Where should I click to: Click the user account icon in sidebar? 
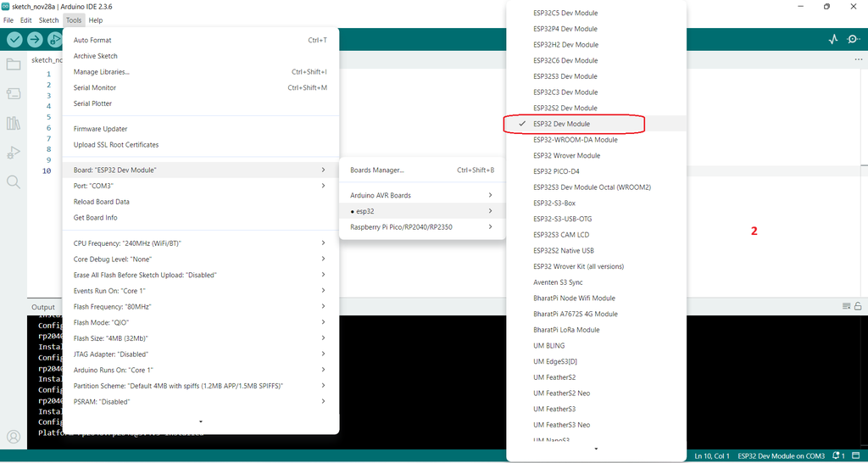tap(14, 437)
